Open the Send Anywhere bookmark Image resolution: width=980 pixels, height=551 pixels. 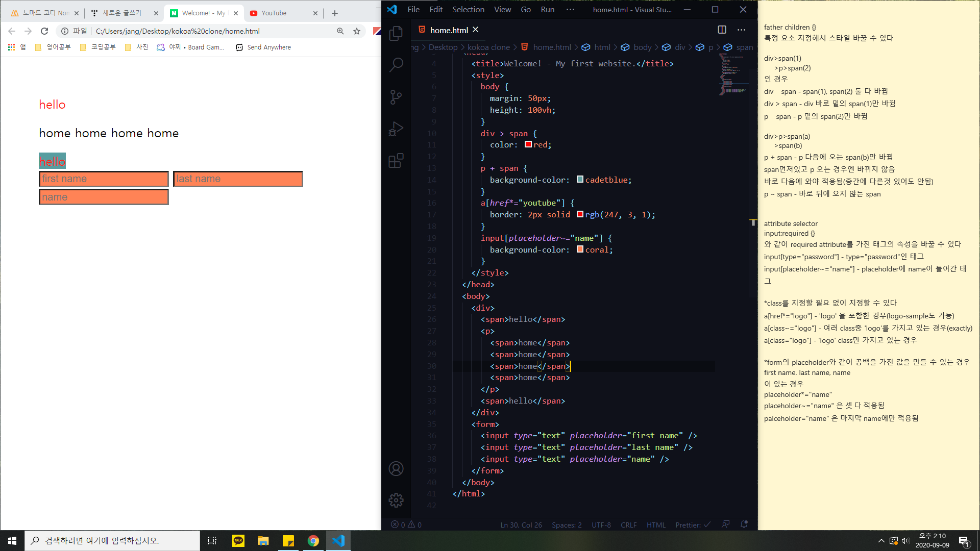click(x=263, y=47)
